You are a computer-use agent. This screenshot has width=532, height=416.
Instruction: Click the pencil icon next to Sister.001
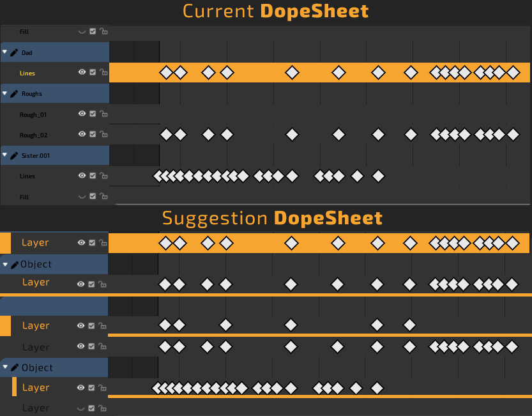(x=14, y=155)
